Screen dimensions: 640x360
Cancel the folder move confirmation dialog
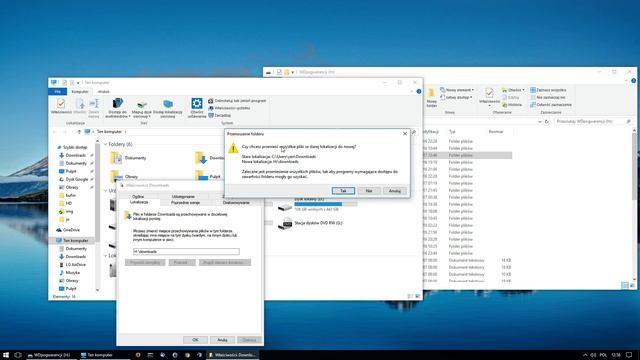395,191
